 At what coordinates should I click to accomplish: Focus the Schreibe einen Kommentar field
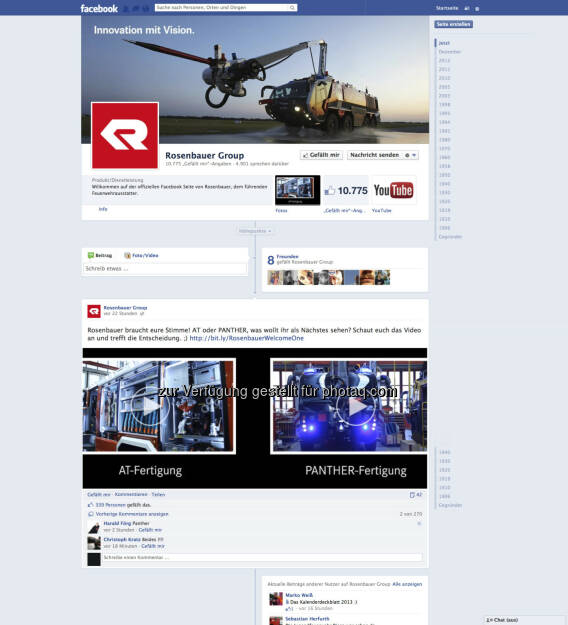pyautogui.click(x=262, y=557)
